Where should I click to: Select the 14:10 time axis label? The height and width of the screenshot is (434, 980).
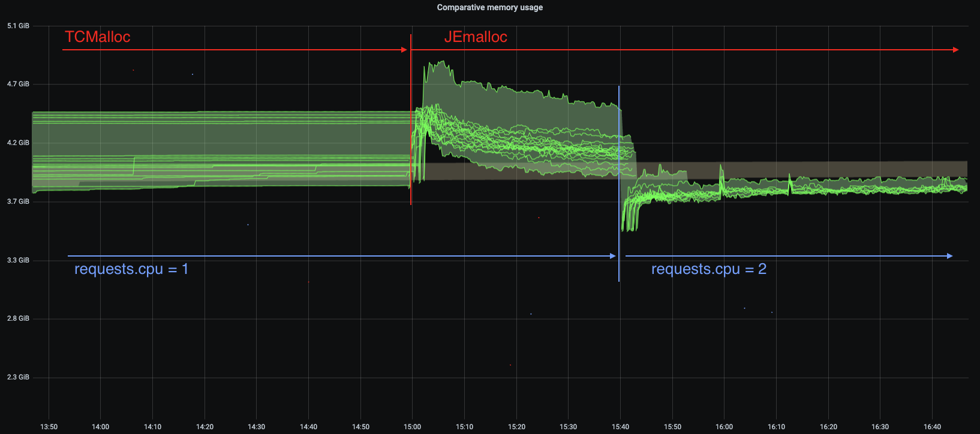[x=153, y=427]
